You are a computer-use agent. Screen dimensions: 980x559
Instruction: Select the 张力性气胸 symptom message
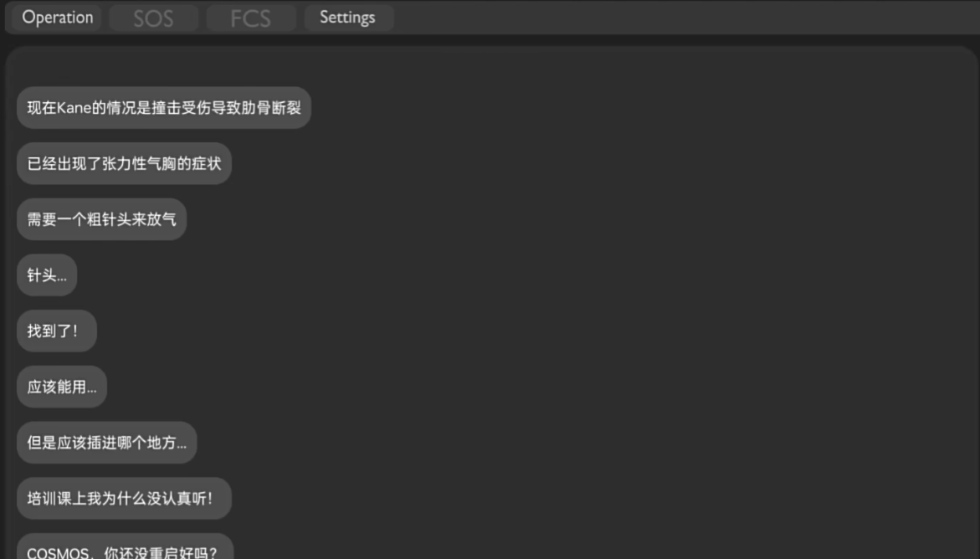[x=124, y=163]
